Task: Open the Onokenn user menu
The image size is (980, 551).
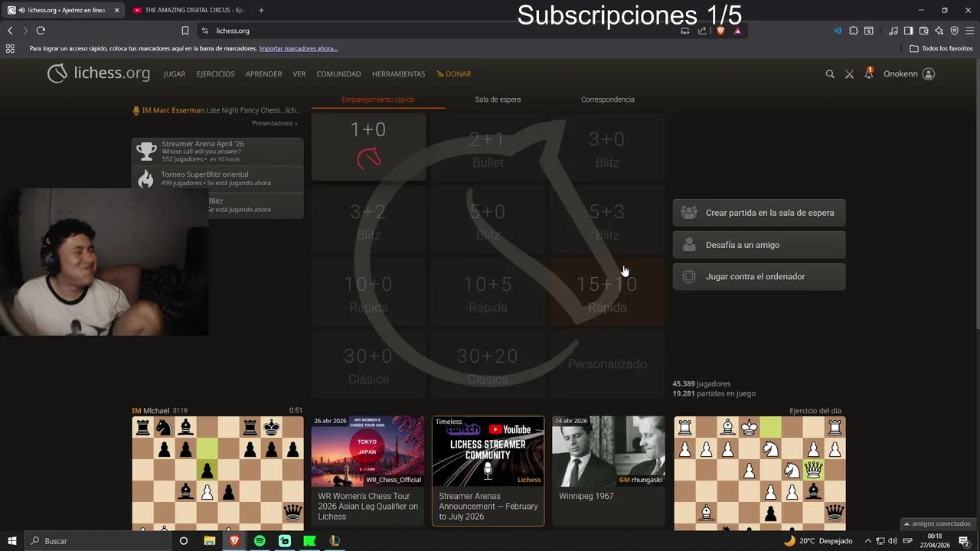Action: pos(909,74)
